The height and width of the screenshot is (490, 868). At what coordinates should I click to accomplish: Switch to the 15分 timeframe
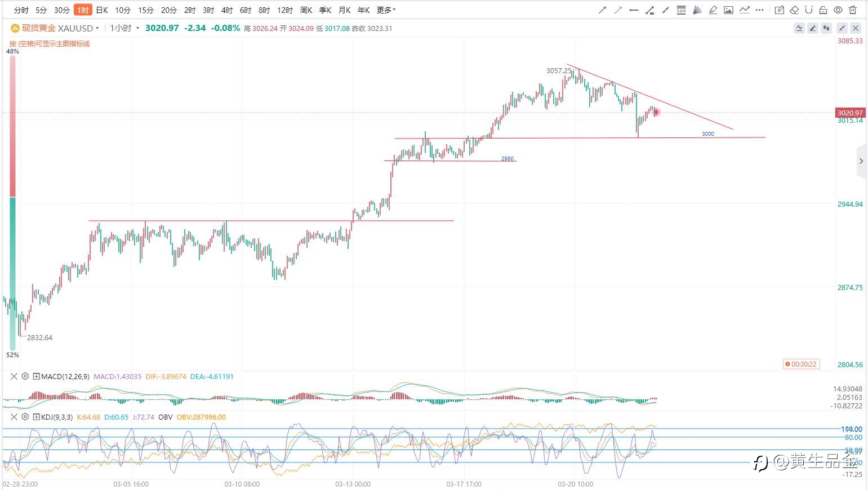click(x=146, y=10)
